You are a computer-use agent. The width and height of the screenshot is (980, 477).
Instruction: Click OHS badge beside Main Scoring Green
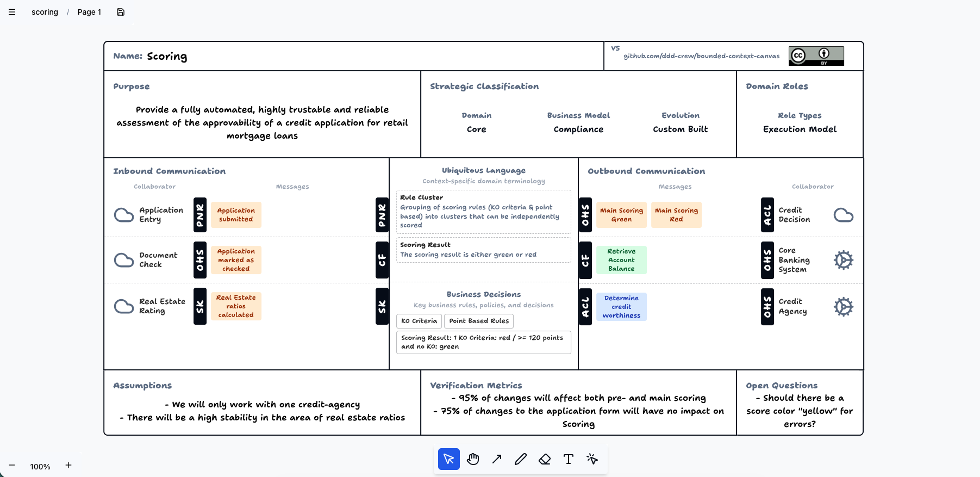point(585,215)
